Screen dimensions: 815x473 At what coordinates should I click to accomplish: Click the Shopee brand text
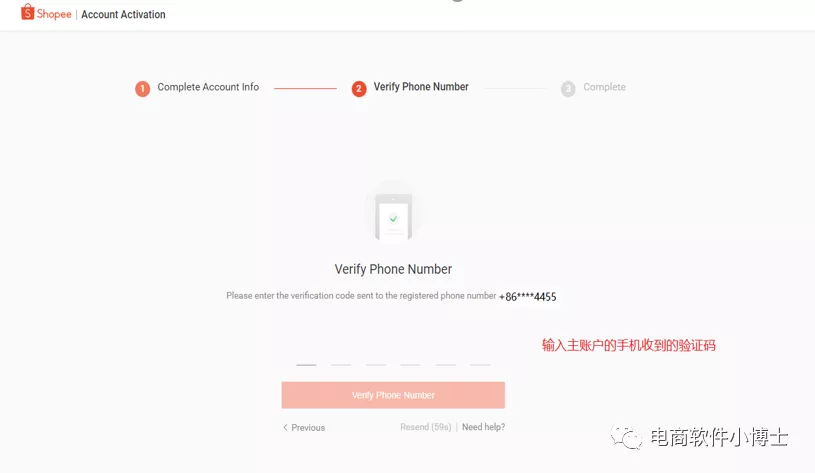(54, 14)
